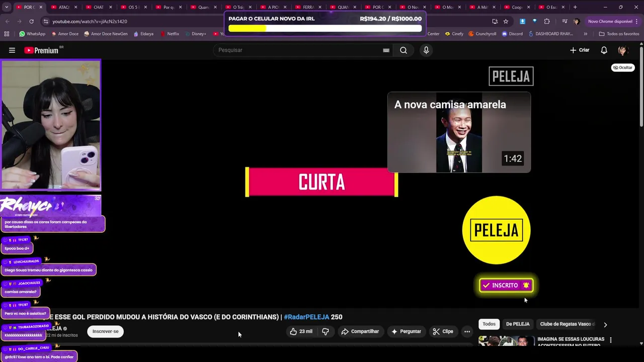Click the Inscrever-se button
Screen dimensions: 644x362
click(x=106, y=331)
